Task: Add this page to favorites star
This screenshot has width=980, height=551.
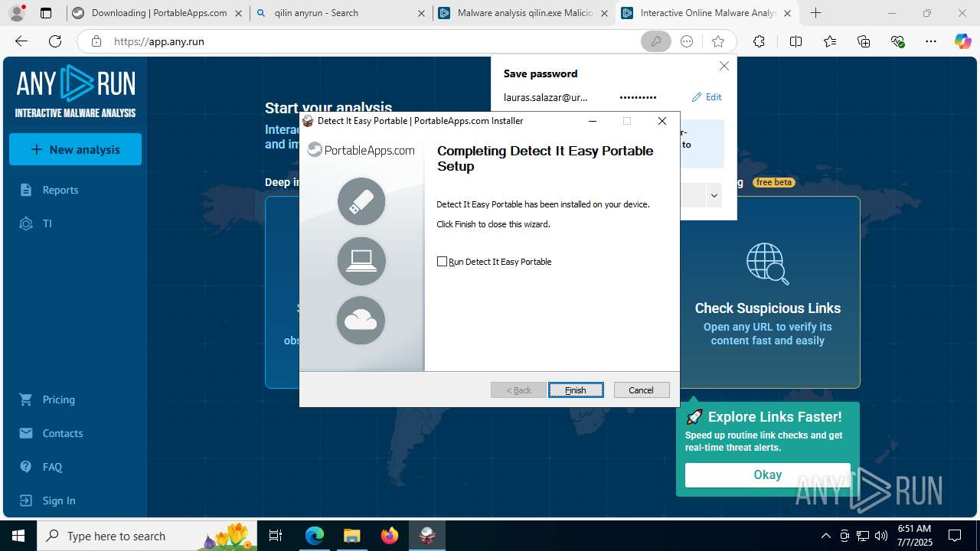Action: pos(717,41)
